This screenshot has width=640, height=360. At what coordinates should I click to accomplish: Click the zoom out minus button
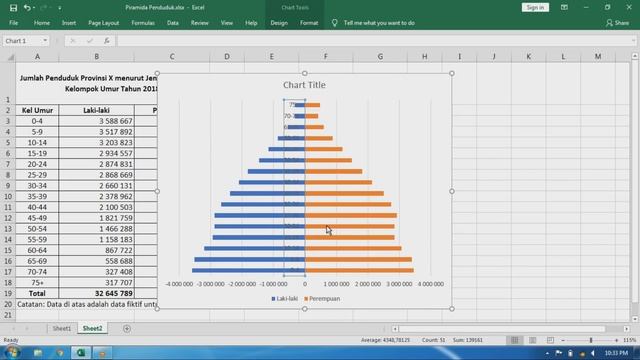coord(563,340)
